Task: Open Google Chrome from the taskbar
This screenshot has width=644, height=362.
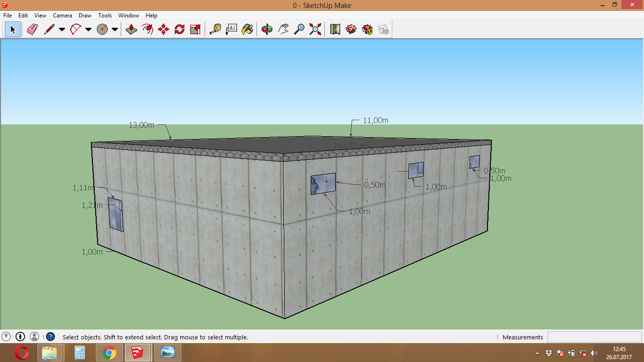Action: click(x=109, y=353)
